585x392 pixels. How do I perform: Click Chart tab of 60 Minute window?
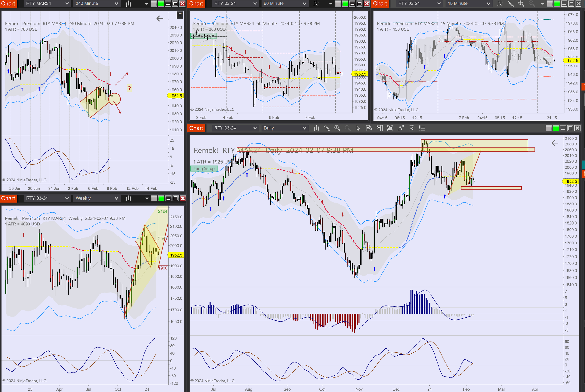click(x=196, y=4)
